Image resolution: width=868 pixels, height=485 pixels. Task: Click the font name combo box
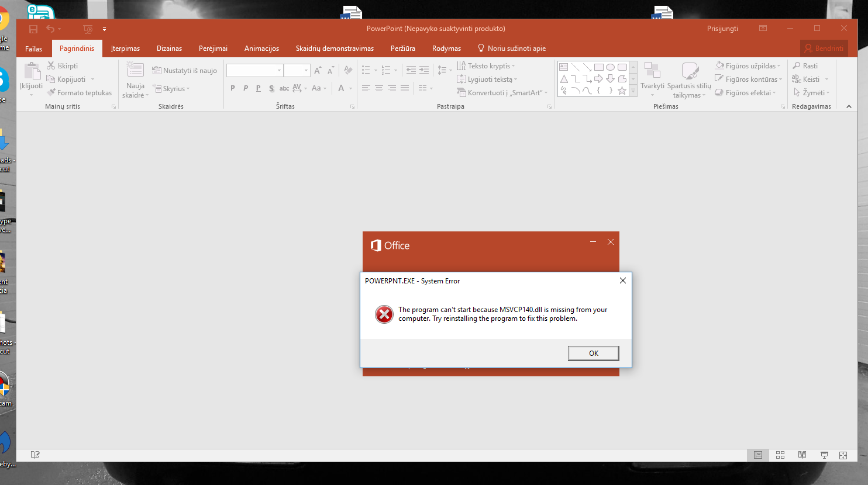point(254,70)
